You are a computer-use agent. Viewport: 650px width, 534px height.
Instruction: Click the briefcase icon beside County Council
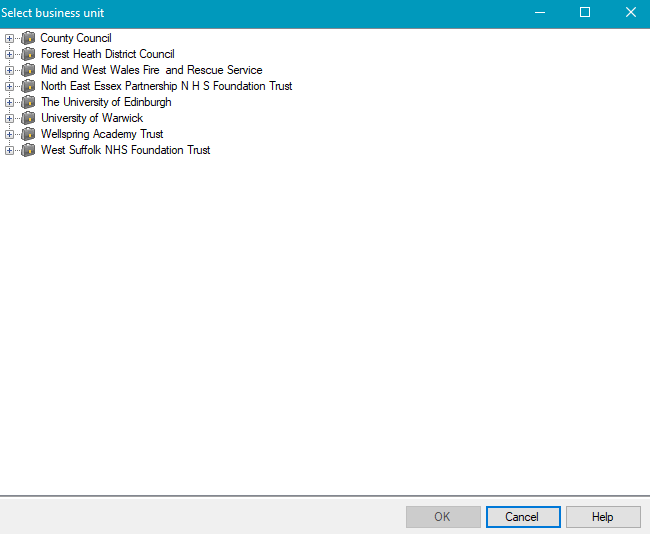(x=28, y=38)
